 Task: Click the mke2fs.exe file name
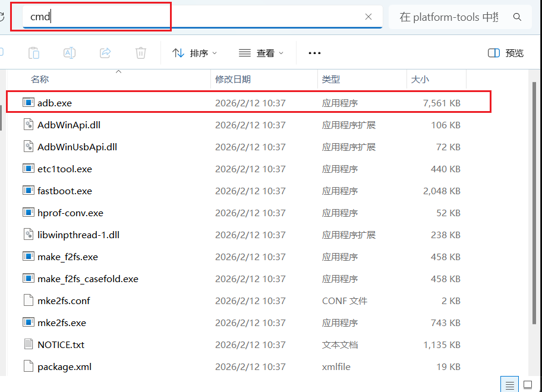[x=62, y=323]
